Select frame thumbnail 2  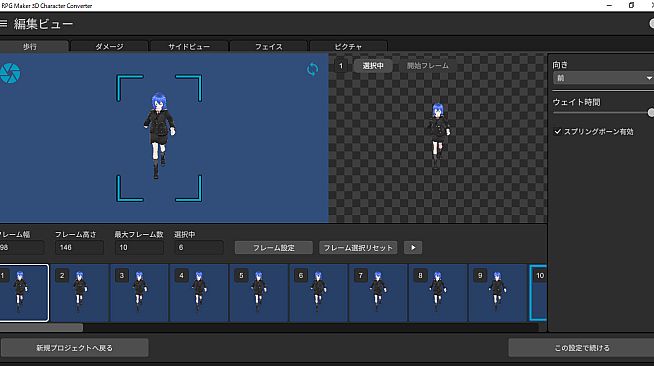80,293
